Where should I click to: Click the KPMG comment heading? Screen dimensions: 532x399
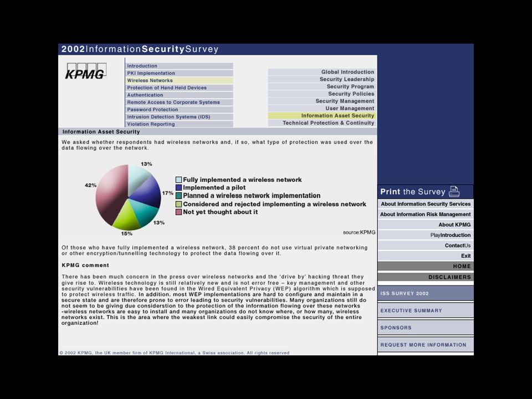pyautogui.click(x=85, y=265)
